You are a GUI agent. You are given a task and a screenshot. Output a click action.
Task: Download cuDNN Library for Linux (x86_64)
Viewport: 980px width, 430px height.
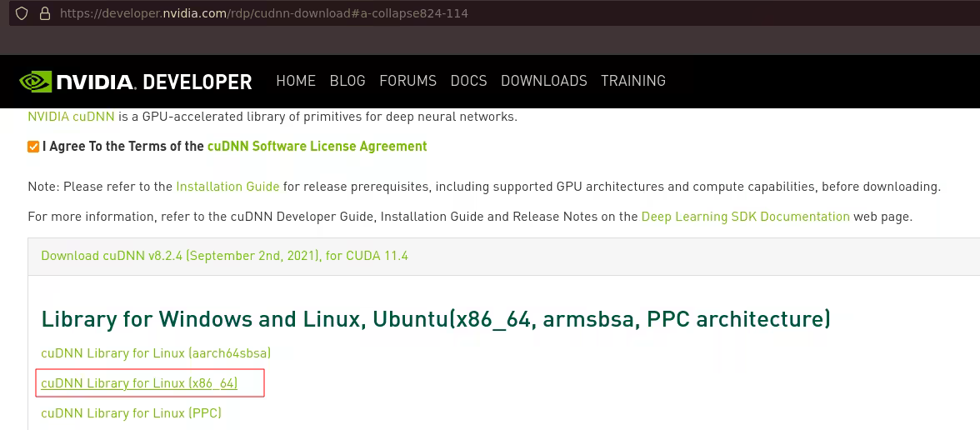coord(139,383)
